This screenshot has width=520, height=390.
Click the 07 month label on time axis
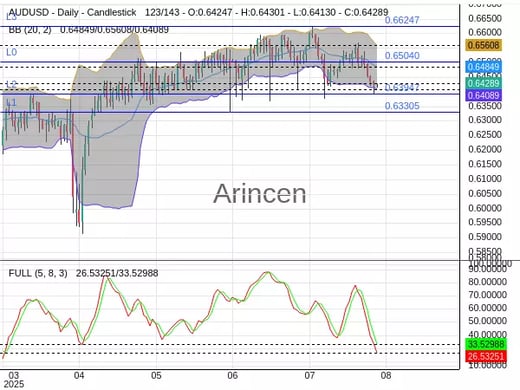click(309, 376)
